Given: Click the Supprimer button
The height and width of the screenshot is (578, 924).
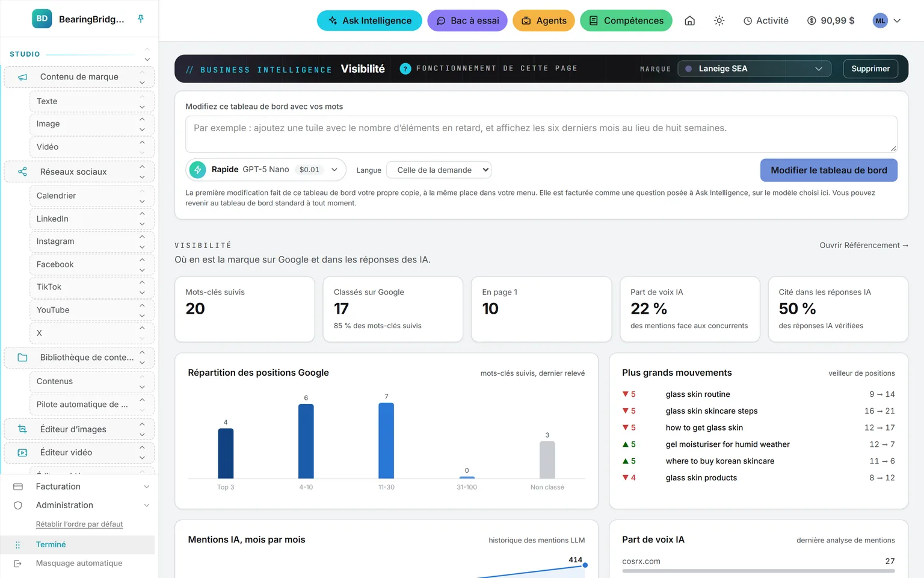Looking at the screenshot, I should (870, 69).
